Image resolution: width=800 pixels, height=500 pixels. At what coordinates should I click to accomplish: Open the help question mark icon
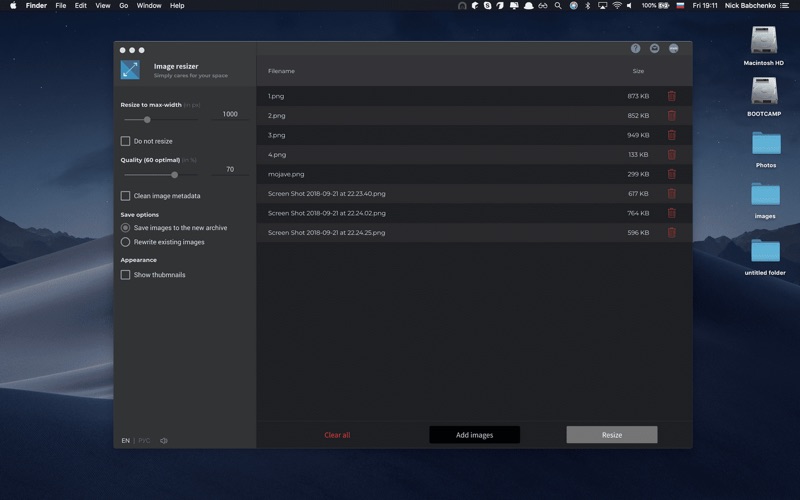point(635,48)
